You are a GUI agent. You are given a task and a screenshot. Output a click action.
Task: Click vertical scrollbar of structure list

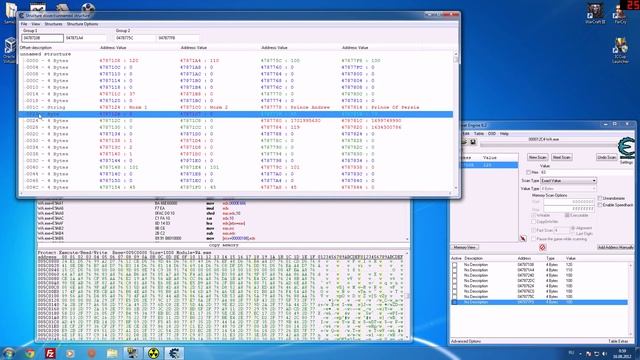click(x=456, y=120)
